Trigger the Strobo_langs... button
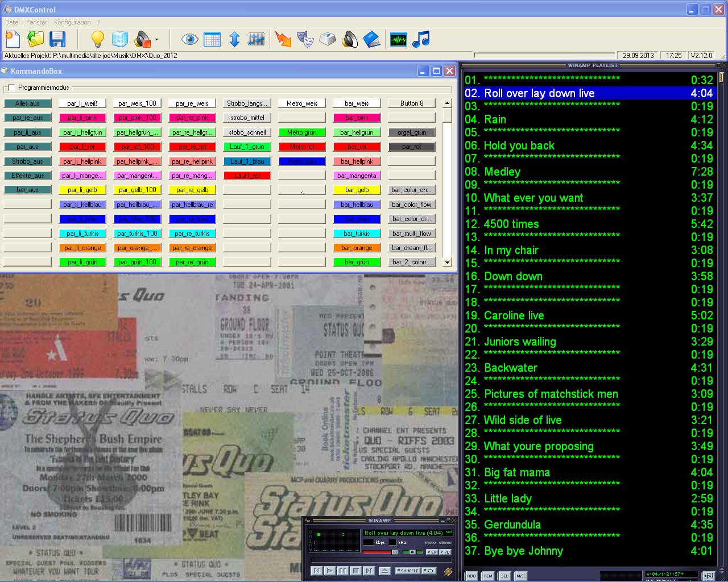The height and width of the screenshot is (582, 728). [247, 103]
